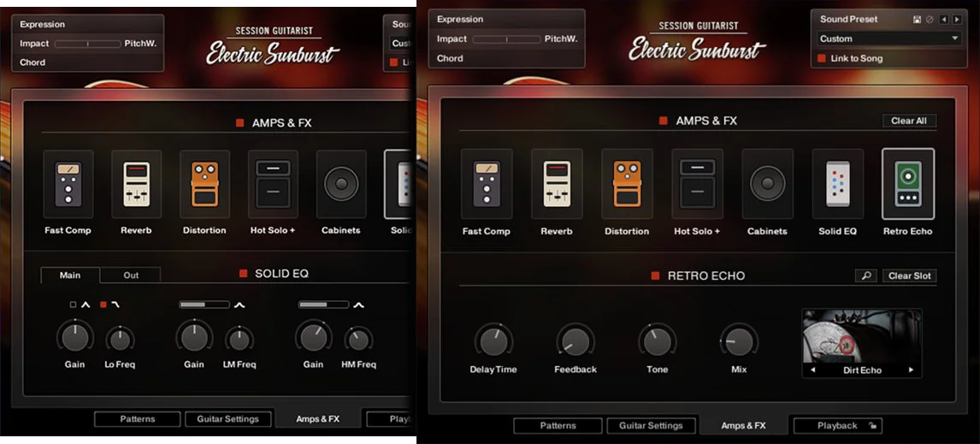Go to next sound preset arrow
This screenshot has width=980, height=444.
pos(957,20)
